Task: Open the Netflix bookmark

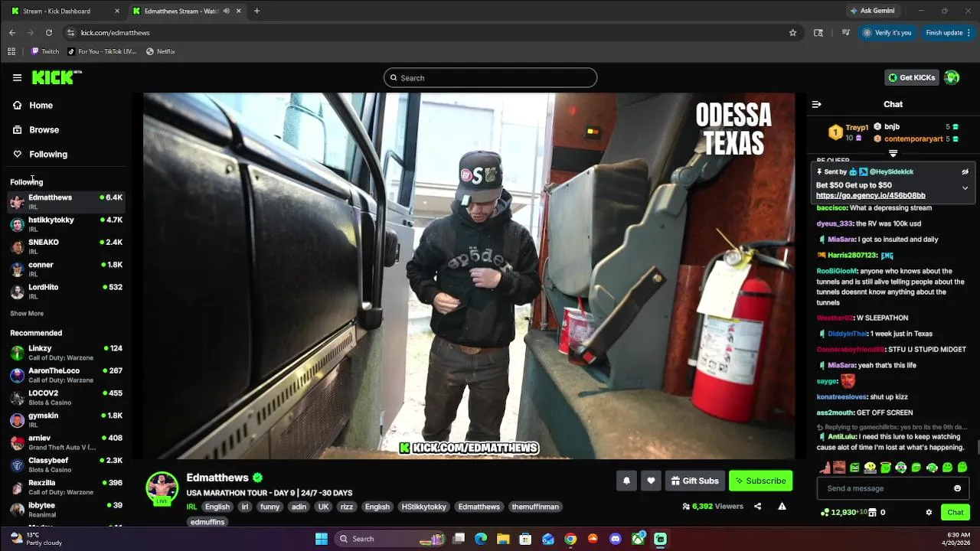Action: [161, 51]
